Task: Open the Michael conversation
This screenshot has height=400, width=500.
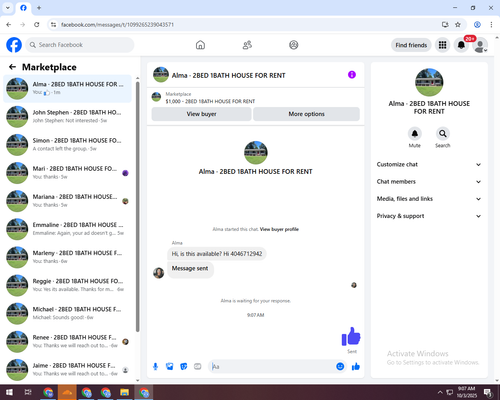Action: point(67,313)
